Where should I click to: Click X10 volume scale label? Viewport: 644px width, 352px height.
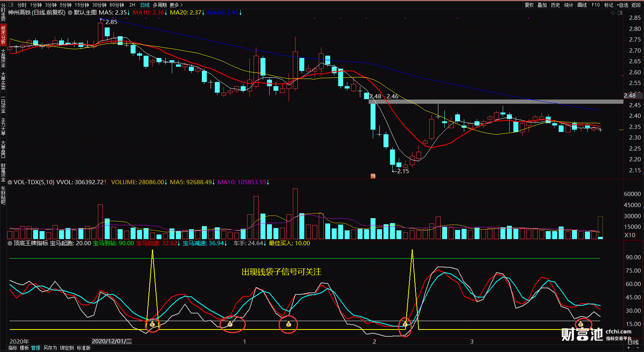630,235
